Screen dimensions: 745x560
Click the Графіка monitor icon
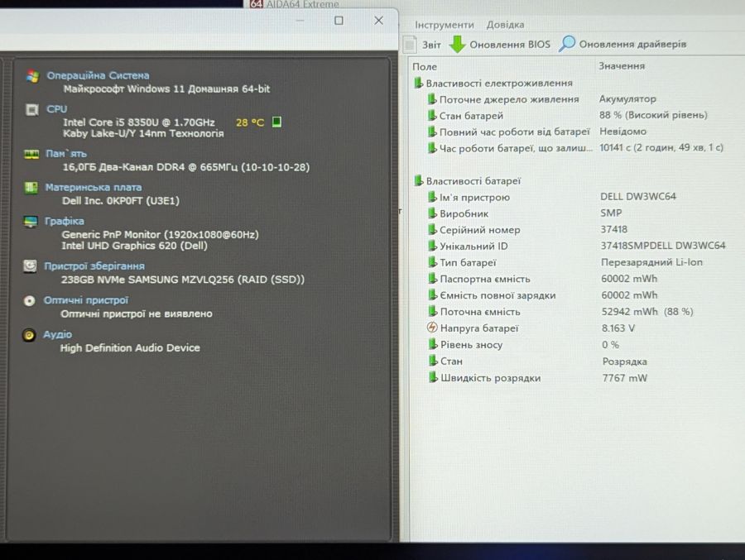[31, 222]
